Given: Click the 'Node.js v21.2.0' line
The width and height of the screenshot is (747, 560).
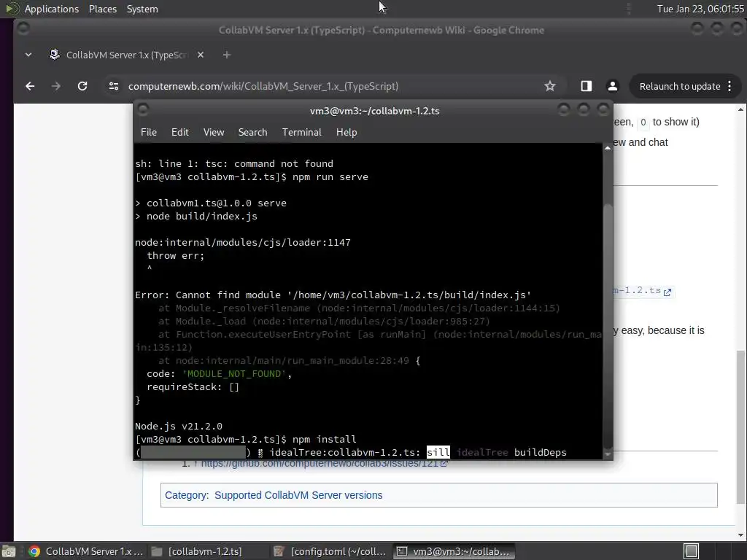Looking at the screenshot, I should tap(179, 426).
